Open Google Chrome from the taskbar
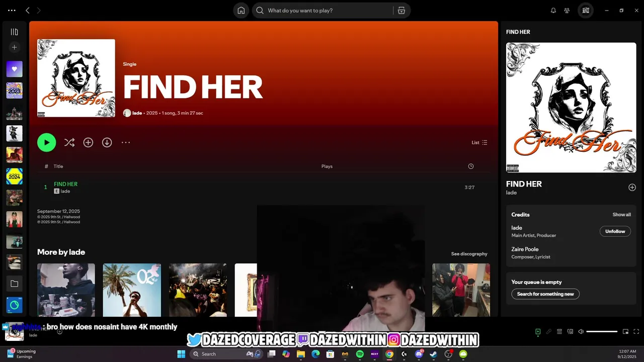Screen dimensions: 644x362 pyautogui.click(x=389, y=354)
